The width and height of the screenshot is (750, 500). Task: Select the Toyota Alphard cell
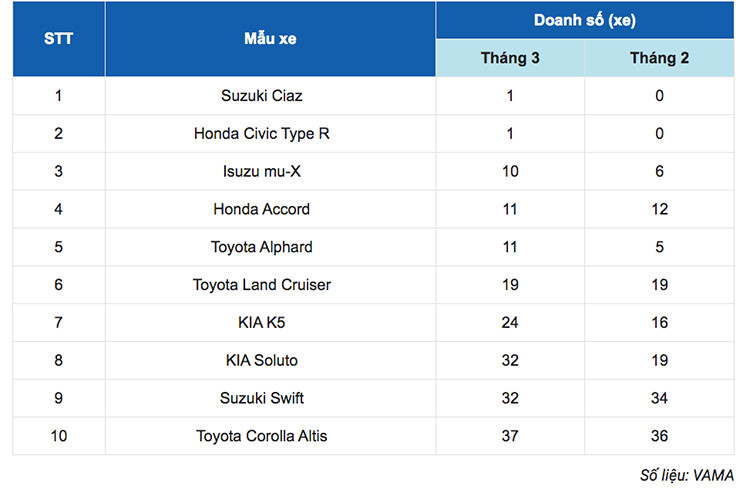click(262, 247)
